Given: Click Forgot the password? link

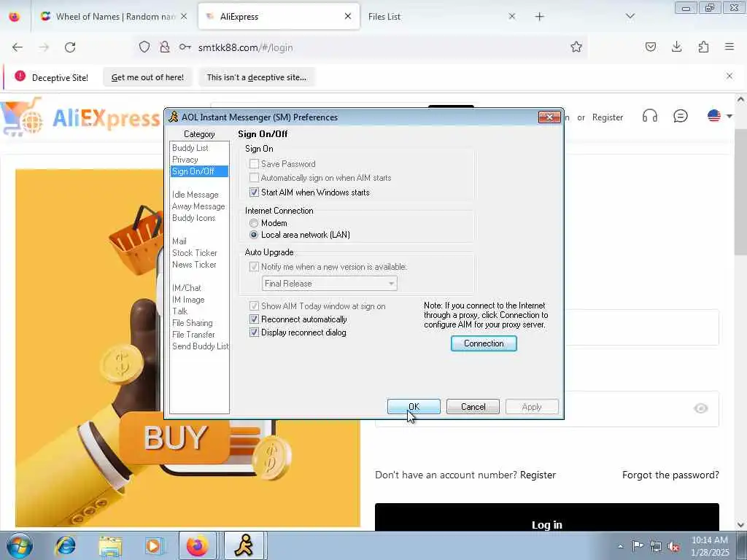Looking at the screenshot, I should (x=670, y=475).
